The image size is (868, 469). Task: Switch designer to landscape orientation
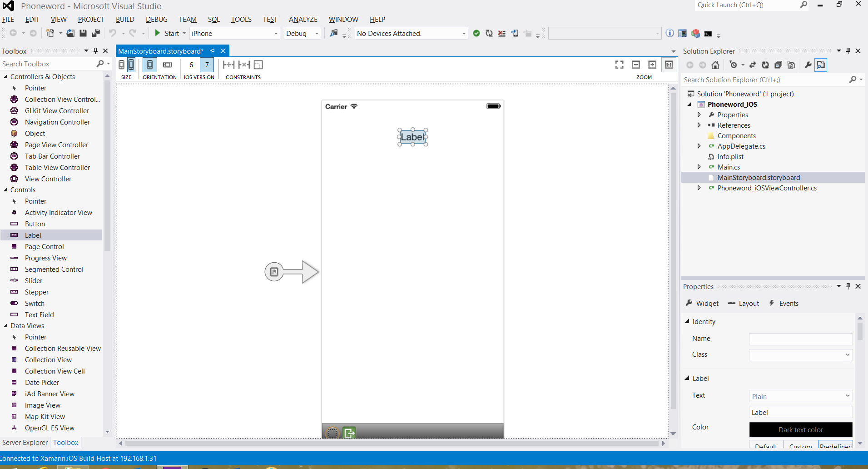point(168,65)
